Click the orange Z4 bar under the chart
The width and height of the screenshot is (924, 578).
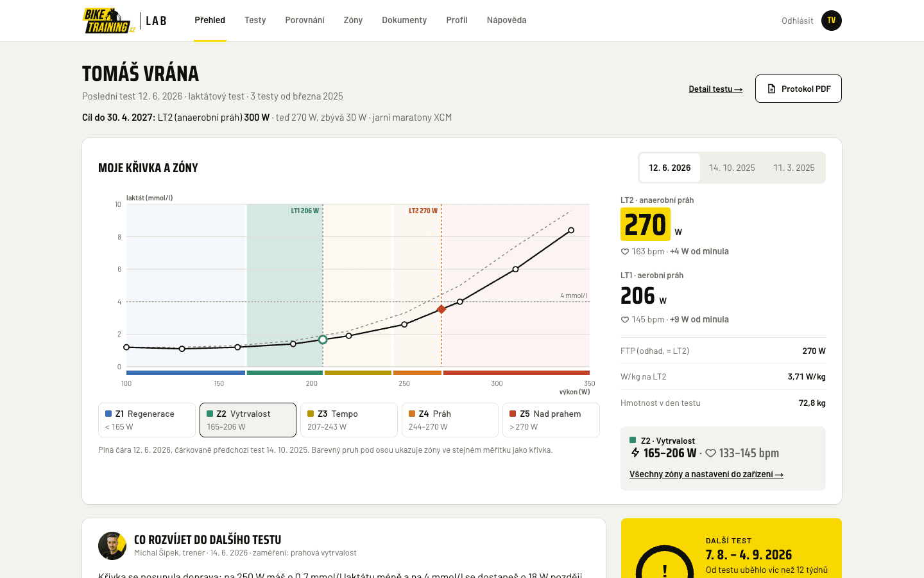417,372
